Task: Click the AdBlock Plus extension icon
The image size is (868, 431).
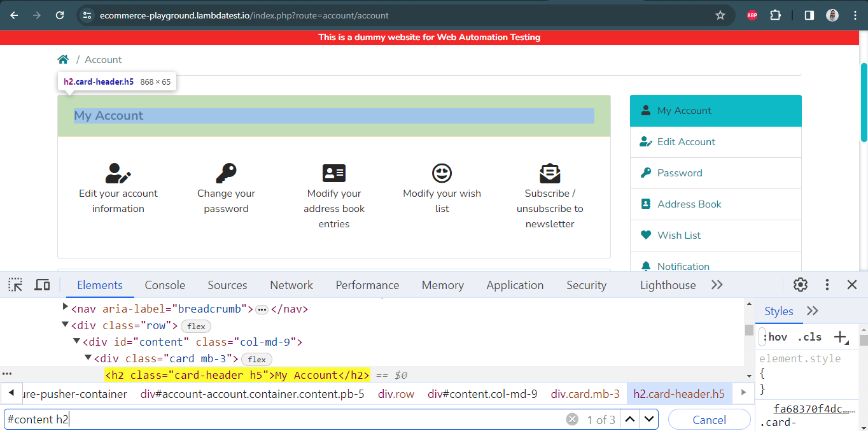Action: tap(752, 15)
